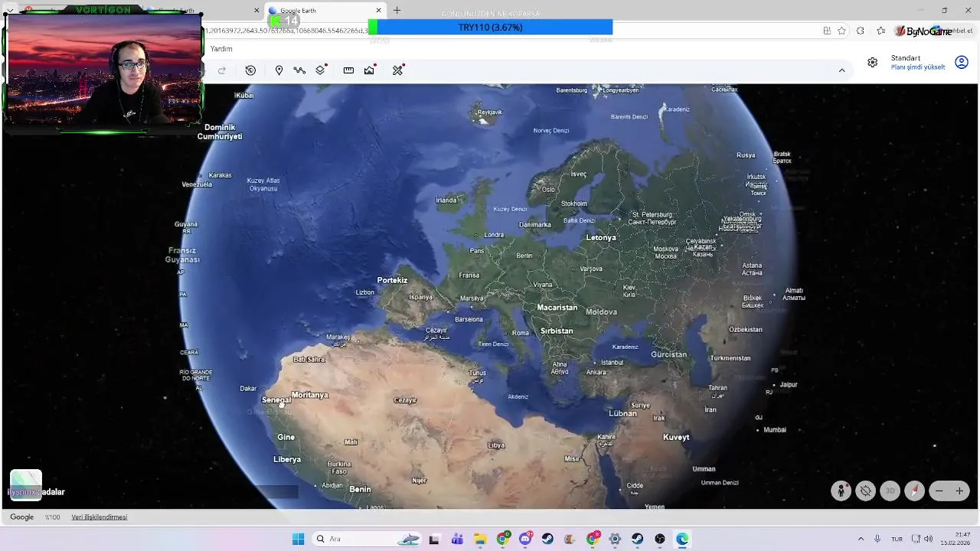The width and height of the screenshot is (980, 551).
Task: Select the add placemark pin tool
Action: pyautogui.click(x=279, y=70)
